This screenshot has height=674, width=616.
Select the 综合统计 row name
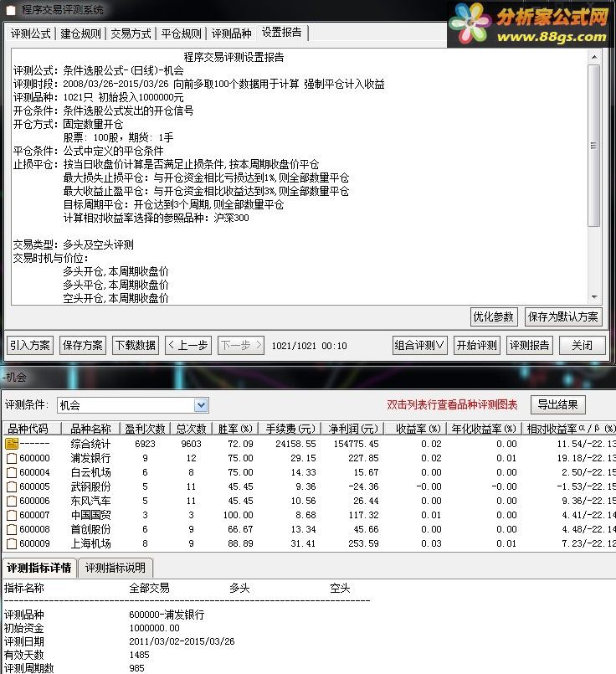coord(90,444)
